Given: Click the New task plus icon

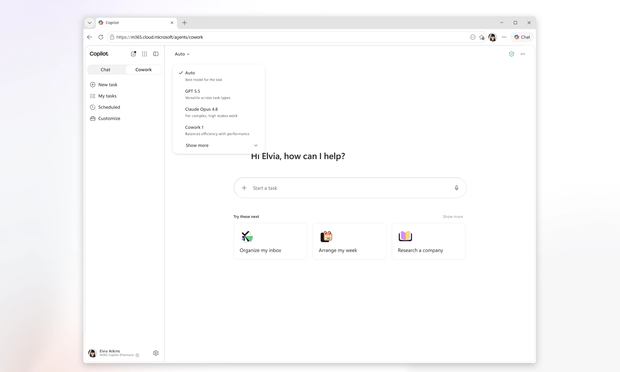Looking at the screenshot, I should [93, 85].
